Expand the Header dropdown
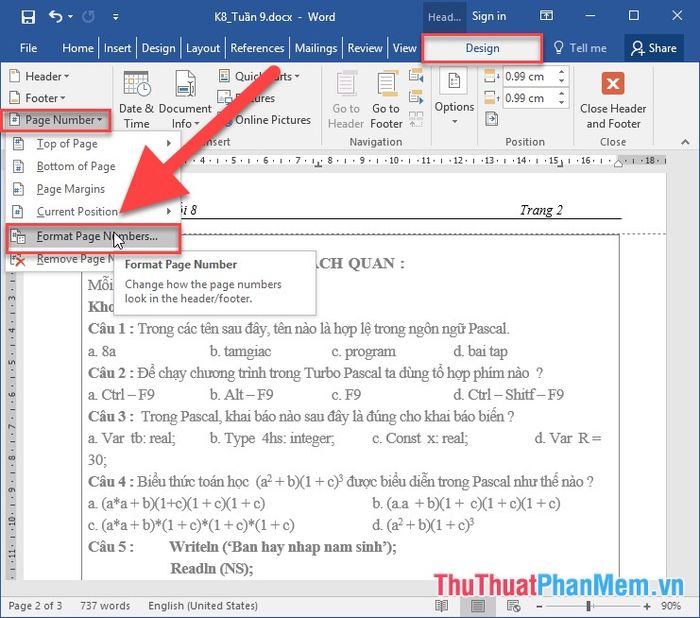The width and height of the screenshot is (700, 618). (x=40, y=76)
